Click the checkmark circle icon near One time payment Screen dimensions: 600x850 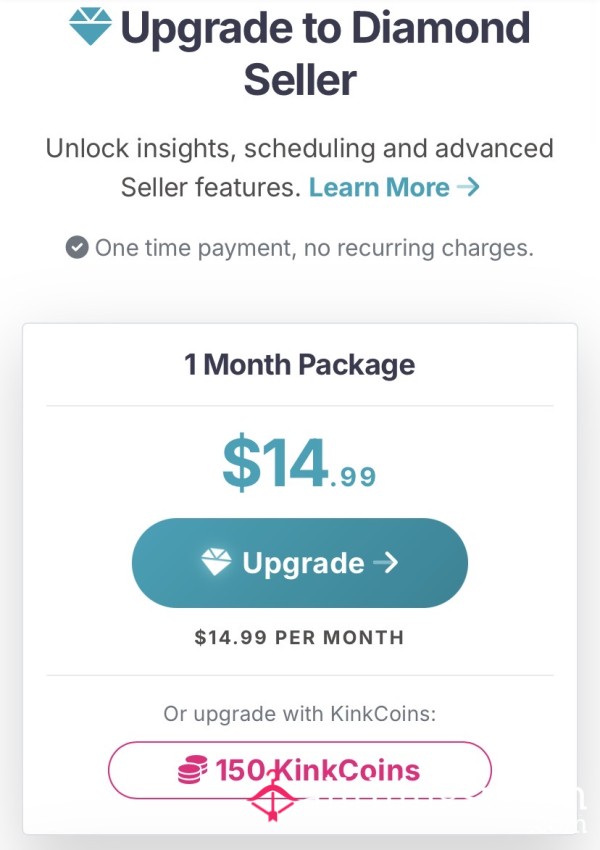(77, 247)
